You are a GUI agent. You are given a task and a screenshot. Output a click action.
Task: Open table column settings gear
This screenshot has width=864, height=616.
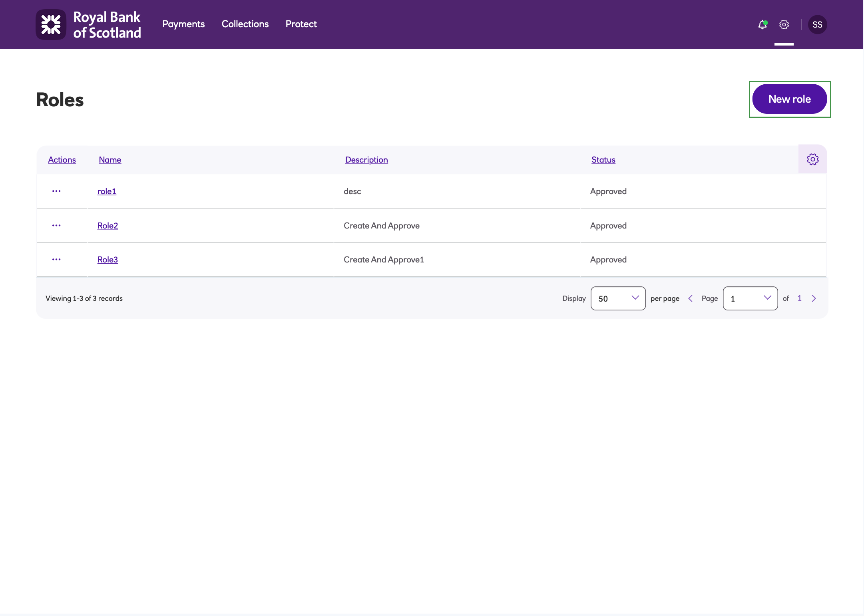[x=812, y=159]
